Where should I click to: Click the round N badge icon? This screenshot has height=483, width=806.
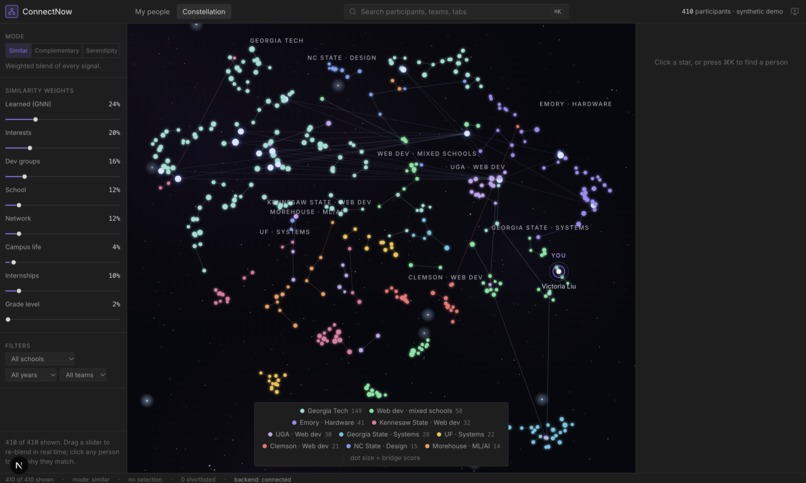coord(19,466)
